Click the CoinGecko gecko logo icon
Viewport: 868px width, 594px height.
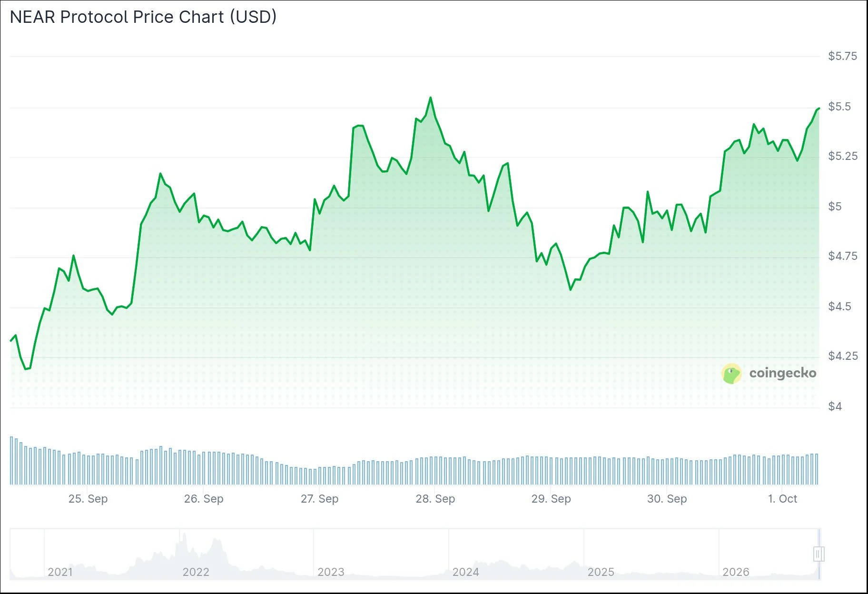coord(731,374)
